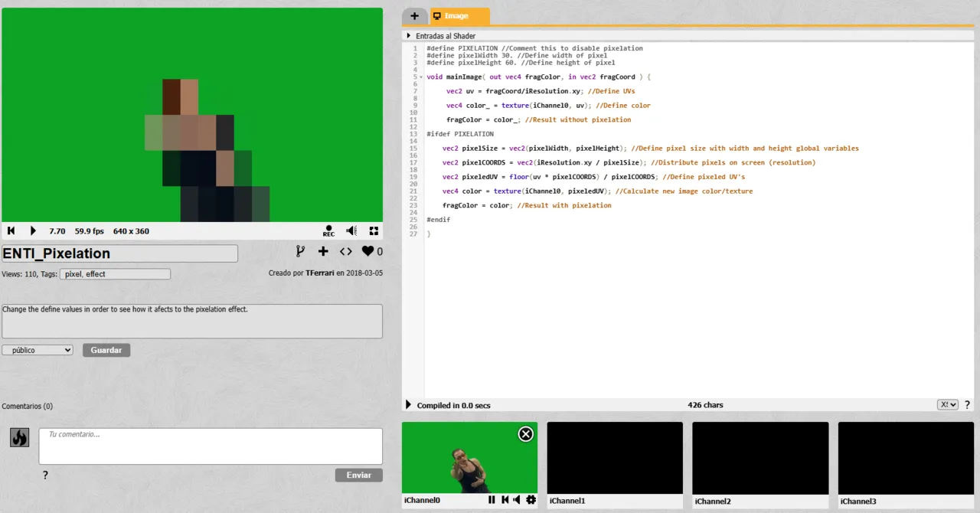Viewport: 980px width, 513px height.
Task: Edit the shader description text area
Action: 192,322
